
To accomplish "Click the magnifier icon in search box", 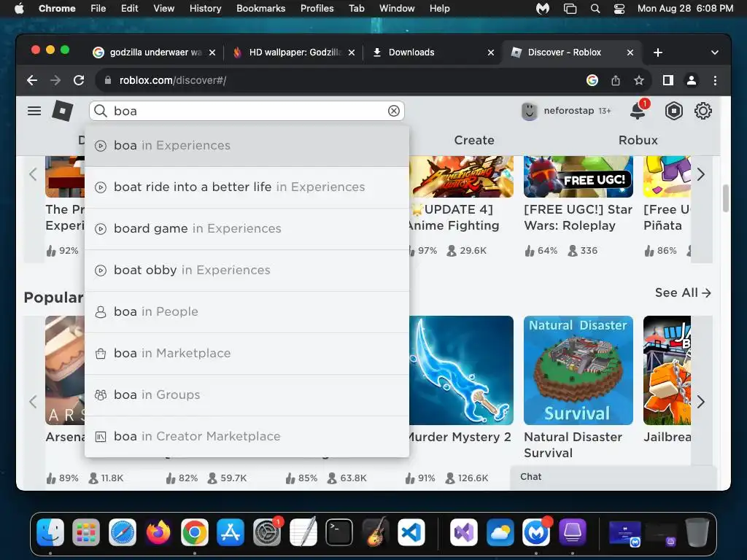I will click(100, 111).
